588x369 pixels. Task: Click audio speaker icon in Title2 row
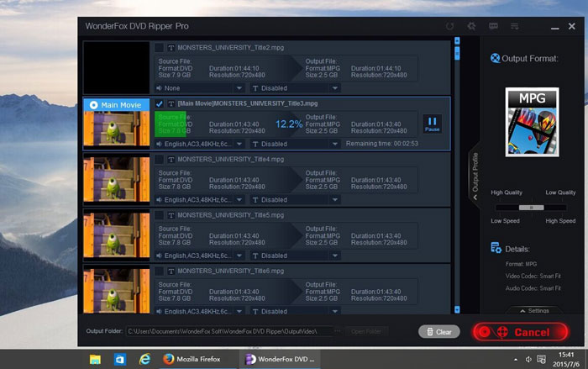[159, 88]
